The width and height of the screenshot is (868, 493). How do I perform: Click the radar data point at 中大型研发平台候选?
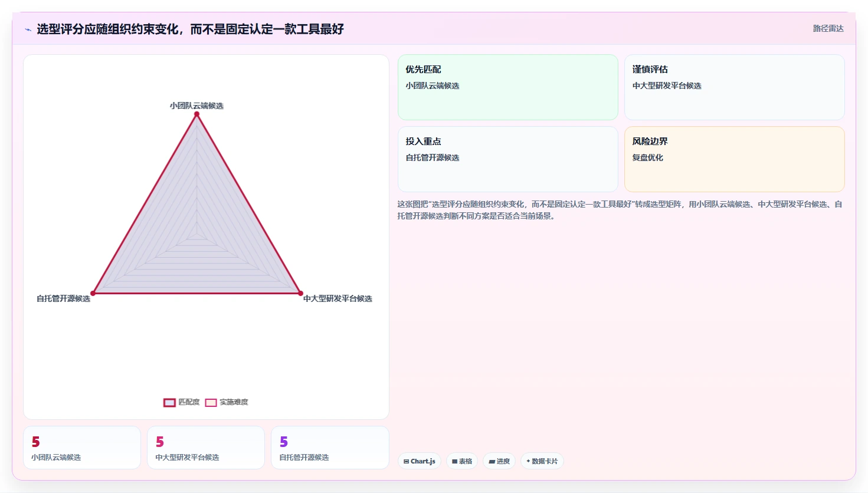(x=300, y=293)
